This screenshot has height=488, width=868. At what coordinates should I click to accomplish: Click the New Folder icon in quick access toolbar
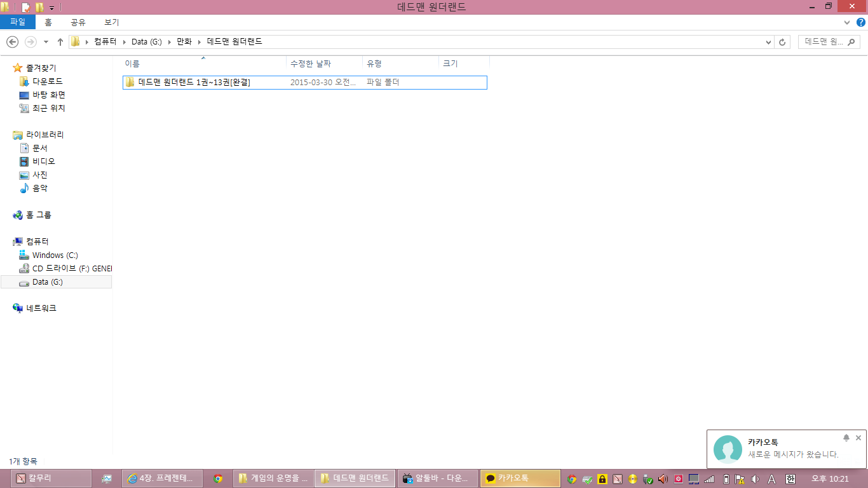[x=39, y=7]
